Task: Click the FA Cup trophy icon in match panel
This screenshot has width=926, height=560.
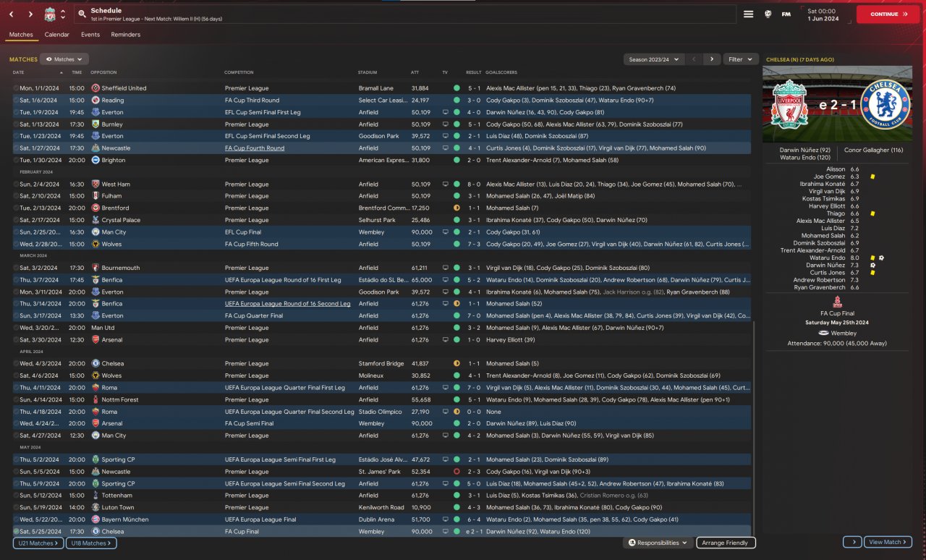Action: (x=837, y=302)
